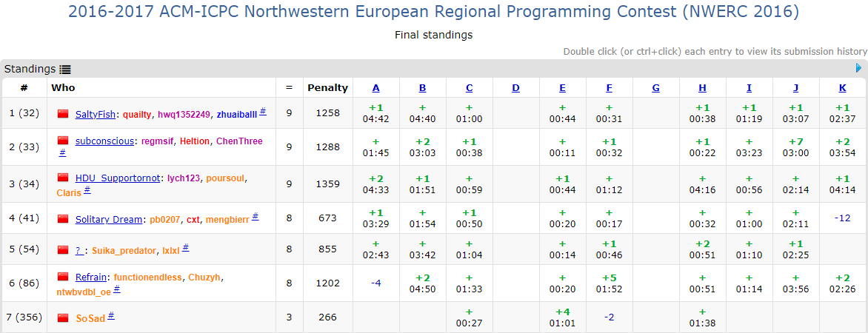Click the flag icon next to Refrain
Viewport: 868px width, 333px height.
coord(63,277)
